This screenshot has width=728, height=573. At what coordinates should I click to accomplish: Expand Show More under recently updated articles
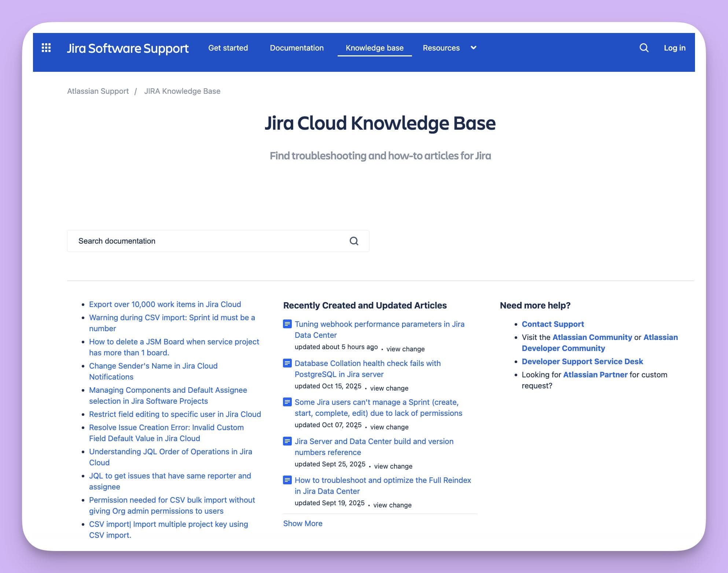click(303, 523)
